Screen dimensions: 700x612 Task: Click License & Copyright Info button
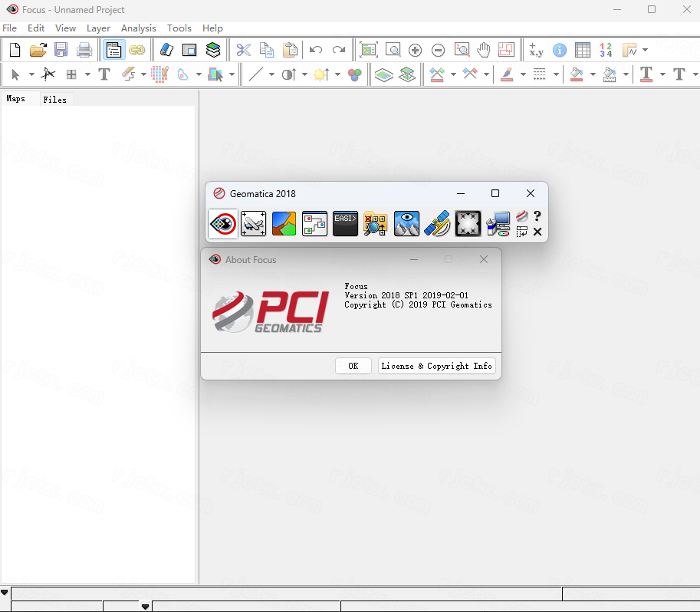(436, 366)
